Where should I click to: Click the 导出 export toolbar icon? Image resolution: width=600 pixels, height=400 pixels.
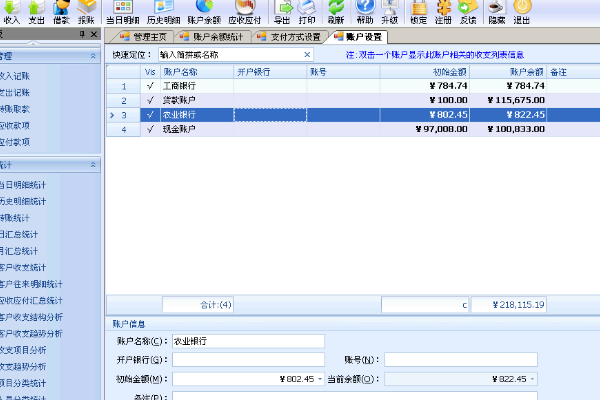[283, 10]
